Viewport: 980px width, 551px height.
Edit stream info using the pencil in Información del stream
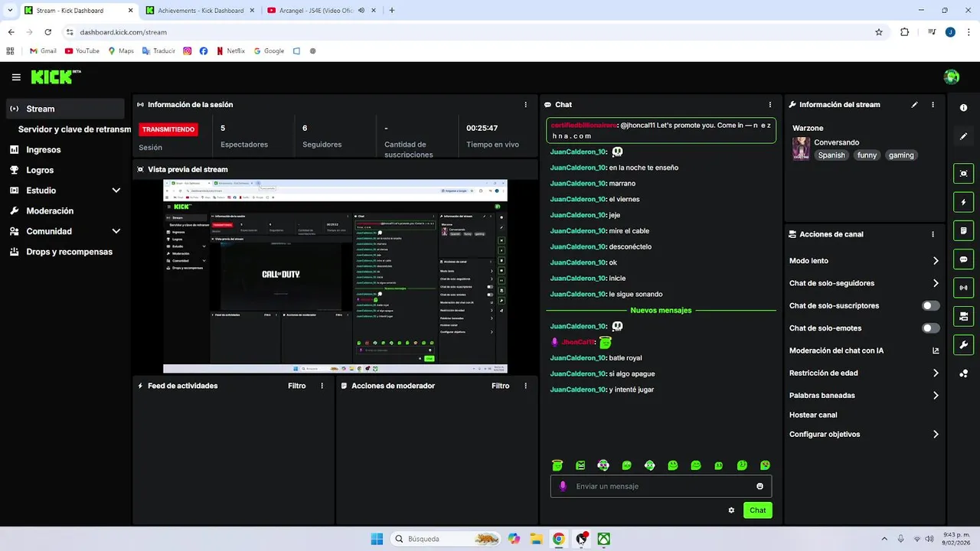[915, 105]
